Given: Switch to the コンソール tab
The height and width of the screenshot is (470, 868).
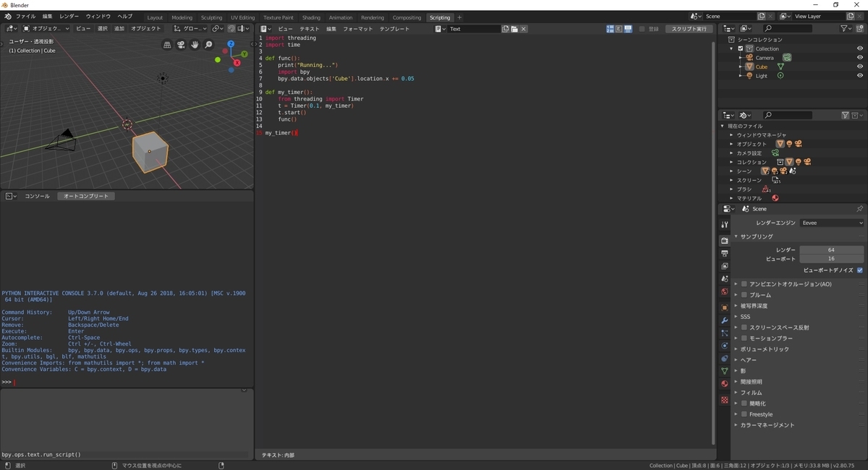Looking at the screenshot, I should 38,196.
